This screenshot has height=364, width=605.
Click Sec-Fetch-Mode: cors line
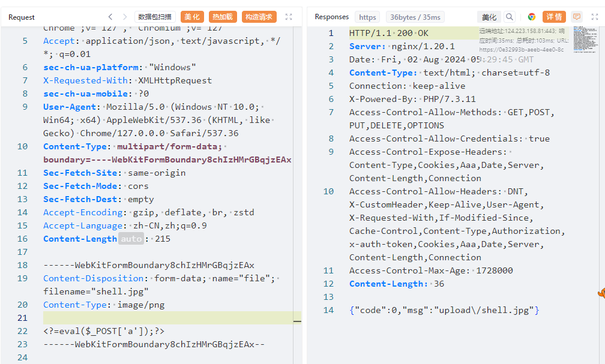coord(95,186)
